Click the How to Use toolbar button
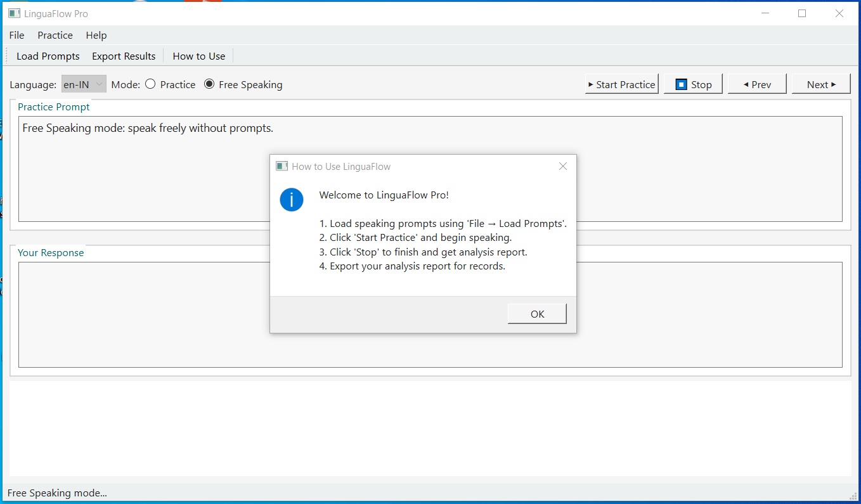 pos(198,56)
